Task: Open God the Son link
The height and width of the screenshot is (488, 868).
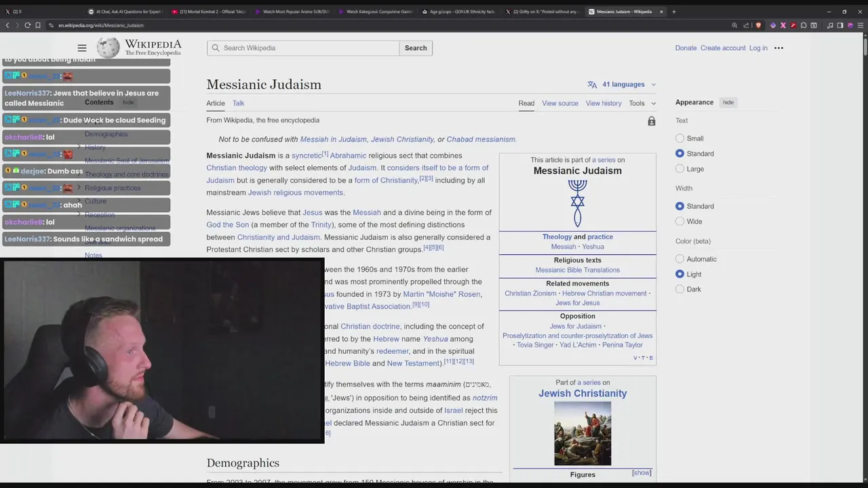Action: (228, 225)
